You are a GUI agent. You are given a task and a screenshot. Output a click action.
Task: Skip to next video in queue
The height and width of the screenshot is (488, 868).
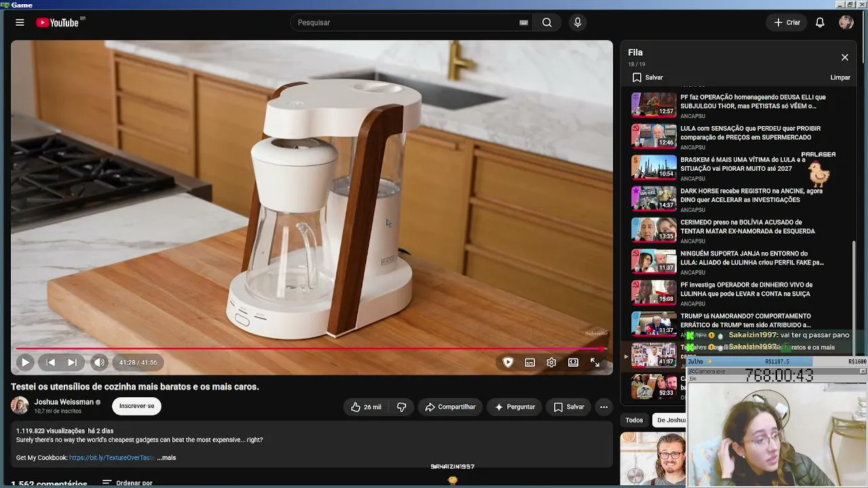coord(72,363)
